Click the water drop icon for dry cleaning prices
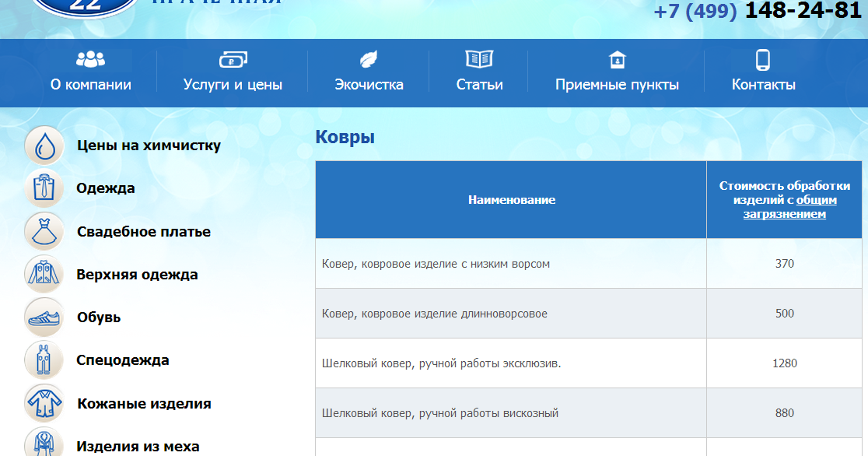 click(44, 146)
